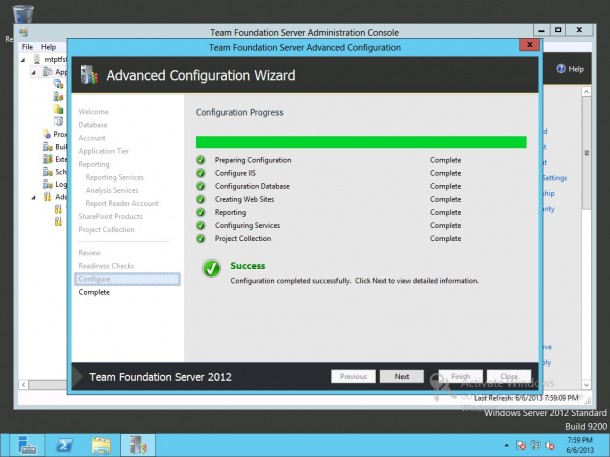
Task: Select the Reporting wizard step in sidebar
Action: [x=94, y=164]
